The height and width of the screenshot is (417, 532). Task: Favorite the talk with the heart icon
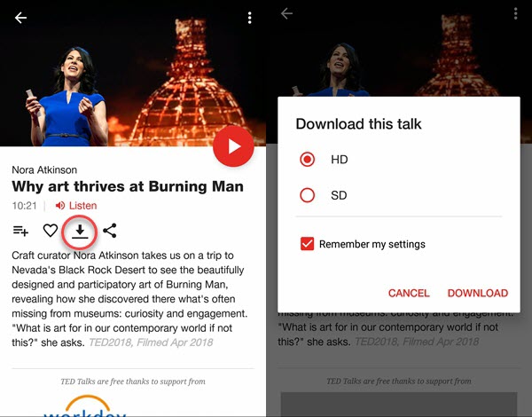pos(51,231)
